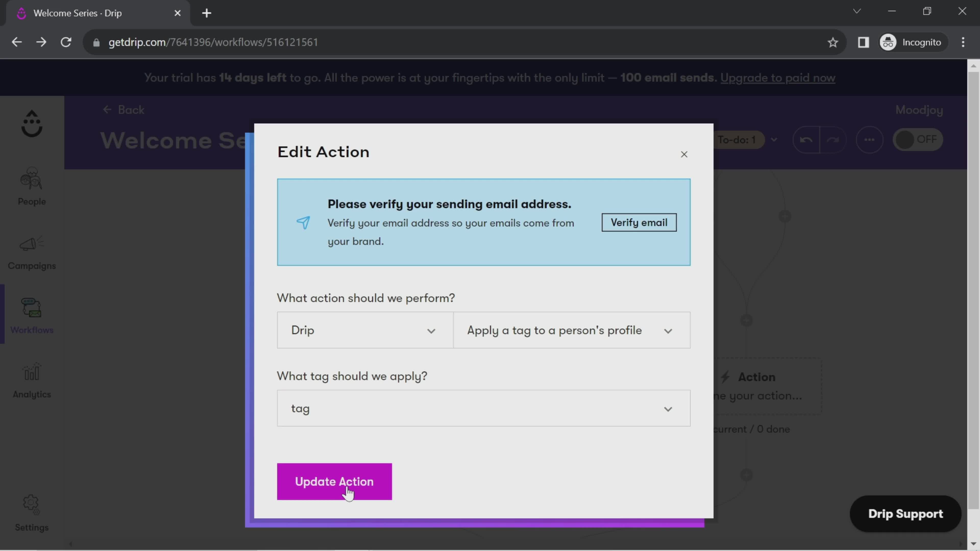980x551 pixels.
Task: Click the Update Action button
Action: [335, 482]
